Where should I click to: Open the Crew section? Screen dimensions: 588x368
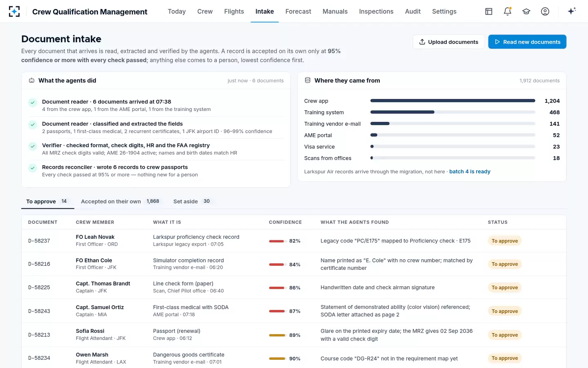click(205, 11)
